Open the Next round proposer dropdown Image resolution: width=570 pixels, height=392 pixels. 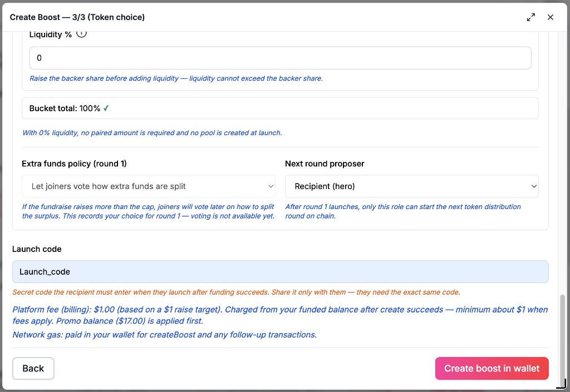pos(412,186)
